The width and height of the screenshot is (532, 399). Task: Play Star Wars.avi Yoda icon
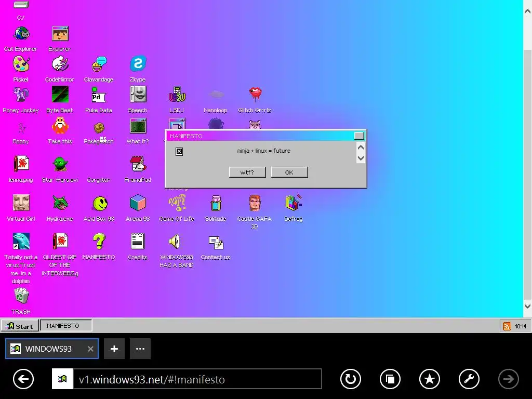60,164
